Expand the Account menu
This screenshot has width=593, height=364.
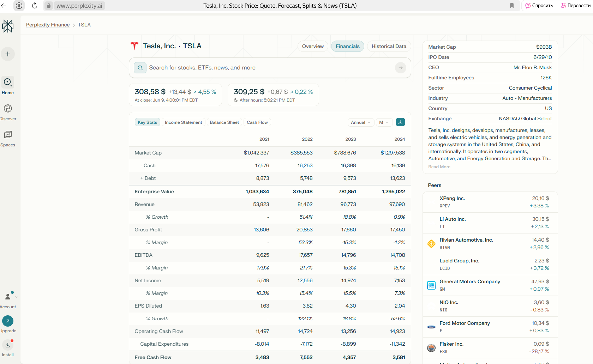pyautogui.click(x=8, y=297)
